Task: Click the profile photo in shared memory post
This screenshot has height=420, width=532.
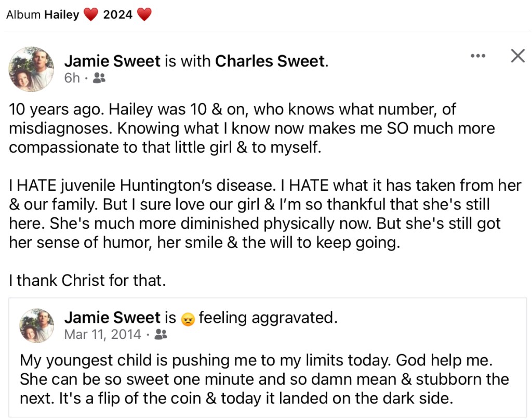Action: tap(37, 325)
